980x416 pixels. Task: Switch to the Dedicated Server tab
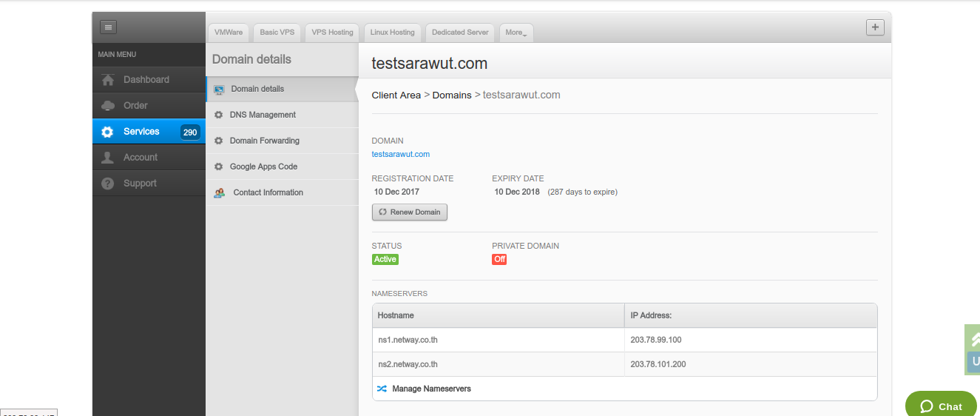(x=460, y=33)
